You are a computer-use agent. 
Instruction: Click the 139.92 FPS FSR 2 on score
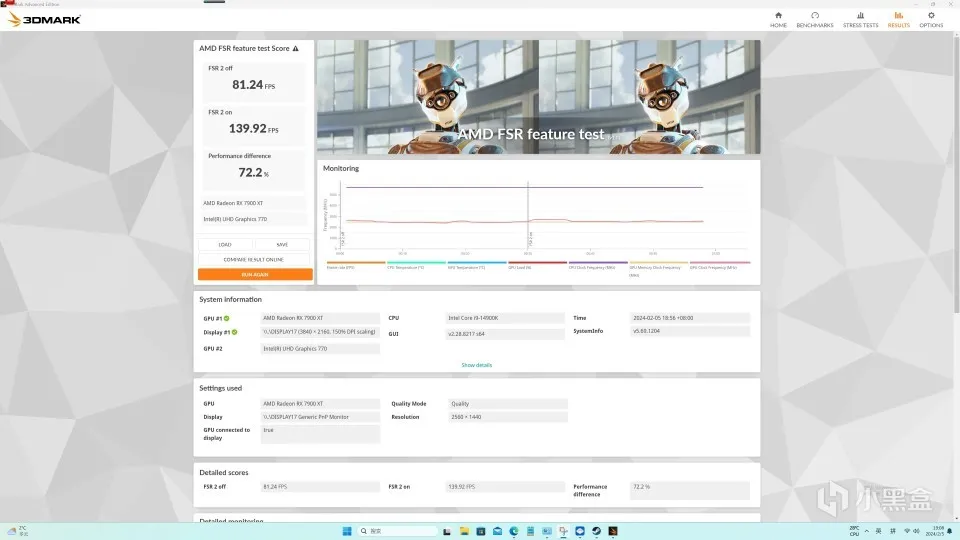point(253,129)
